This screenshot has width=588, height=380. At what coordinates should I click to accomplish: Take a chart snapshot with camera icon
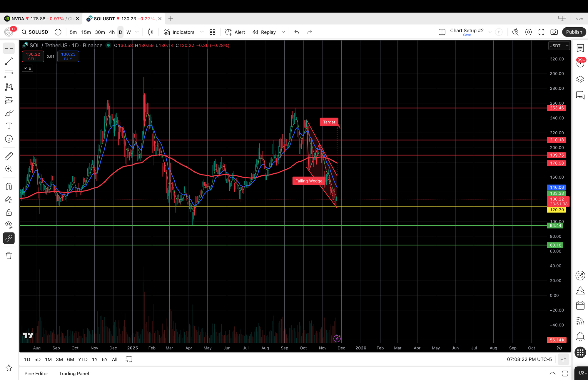pos(554,32)
